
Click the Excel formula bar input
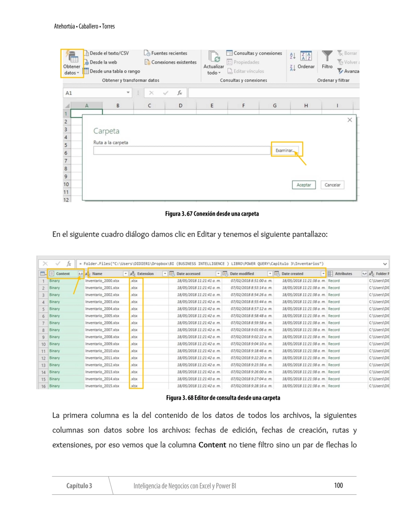coord(274,93)
